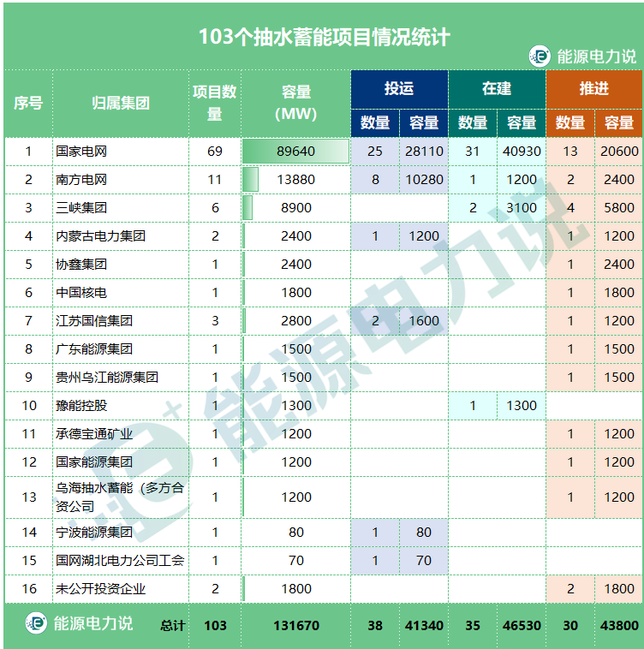Select the 推进 column group header

tap(593, 88)
